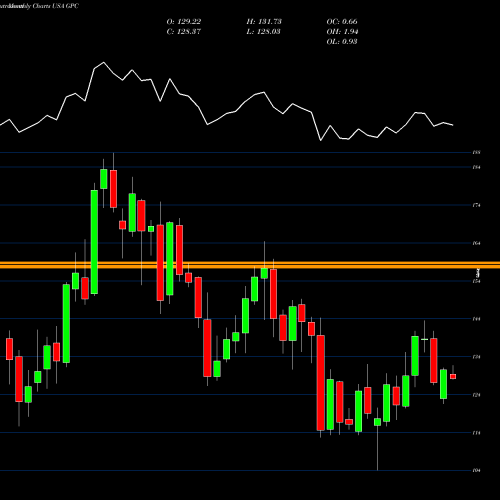The image size is (500, 500).
Task: Click the 114 price axis label
Action: tap(476, 433)
